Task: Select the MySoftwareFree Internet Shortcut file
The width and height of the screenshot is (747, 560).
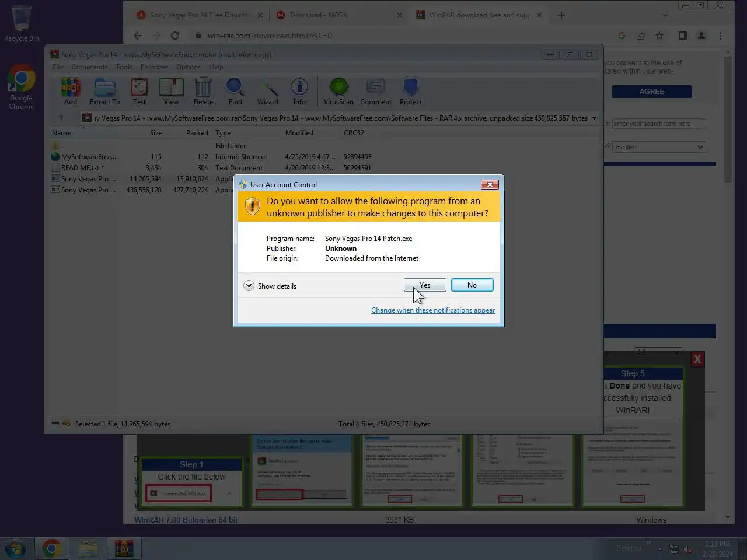Action: tap(211, 157)
